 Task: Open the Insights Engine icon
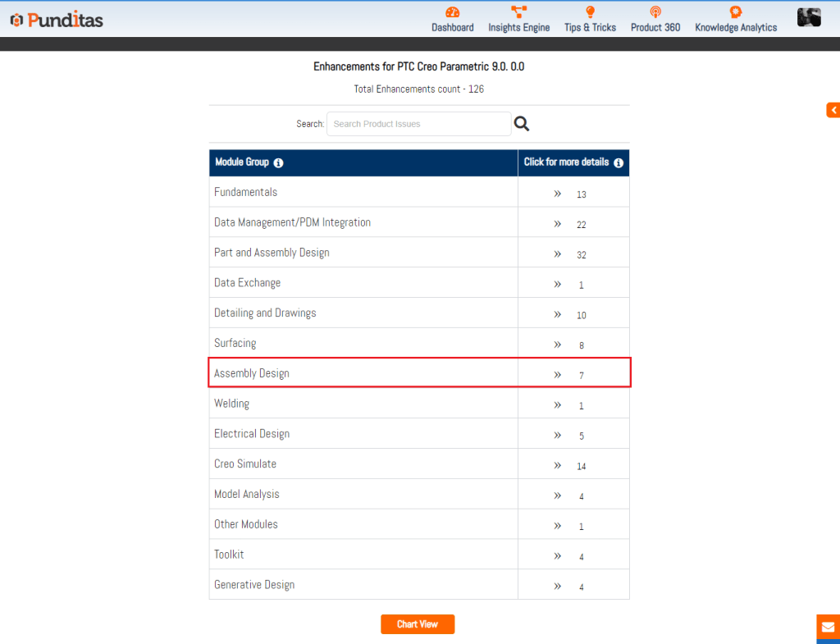(x=518, y=12)
